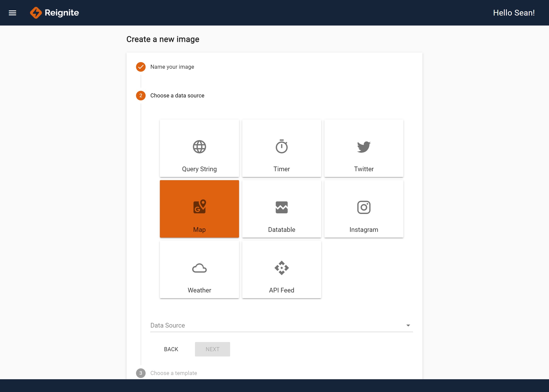
Task: Select the Instagram camera icon
Action: coord(364,207)
